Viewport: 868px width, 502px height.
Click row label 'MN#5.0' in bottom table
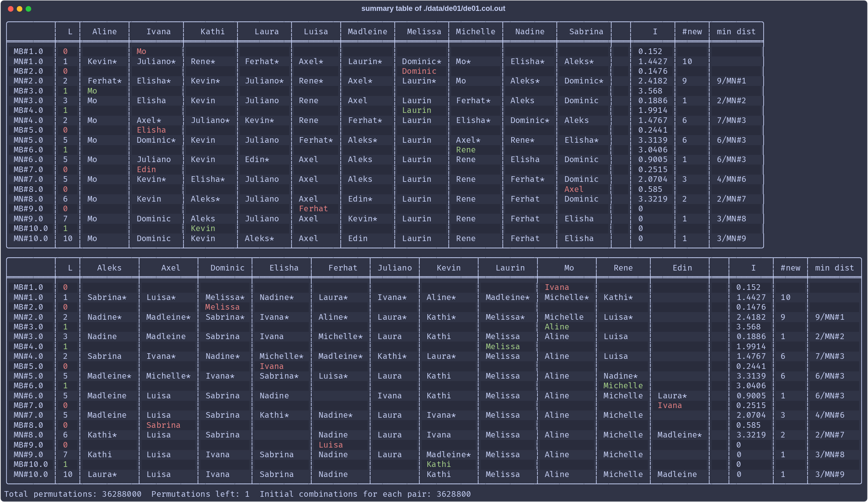[28, 376]
